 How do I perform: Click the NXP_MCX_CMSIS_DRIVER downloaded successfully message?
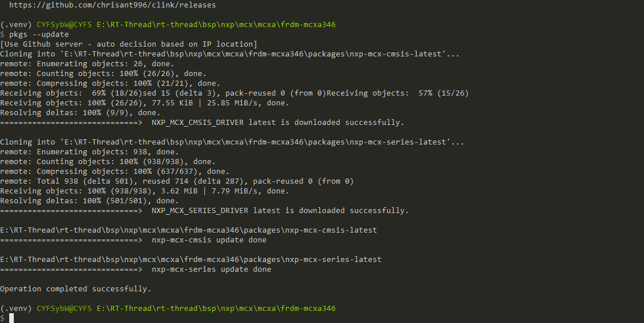tap(278, 122)
